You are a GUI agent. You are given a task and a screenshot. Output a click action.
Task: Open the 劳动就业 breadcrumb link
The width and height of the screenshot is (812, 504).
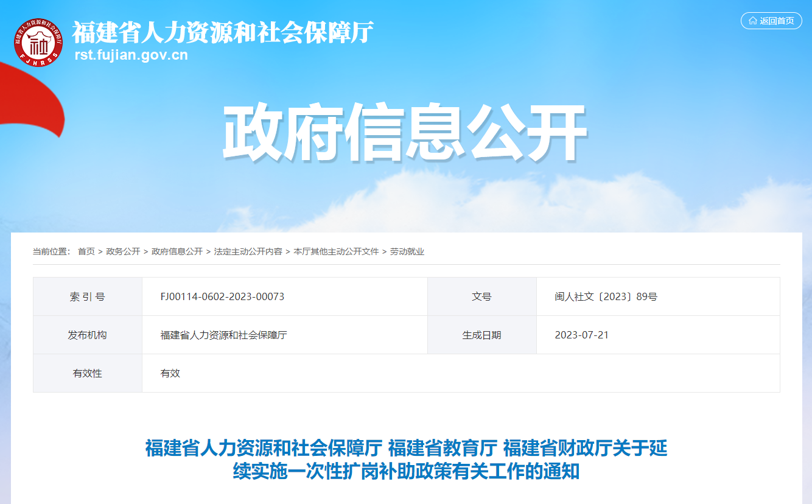tap(407, 251)
